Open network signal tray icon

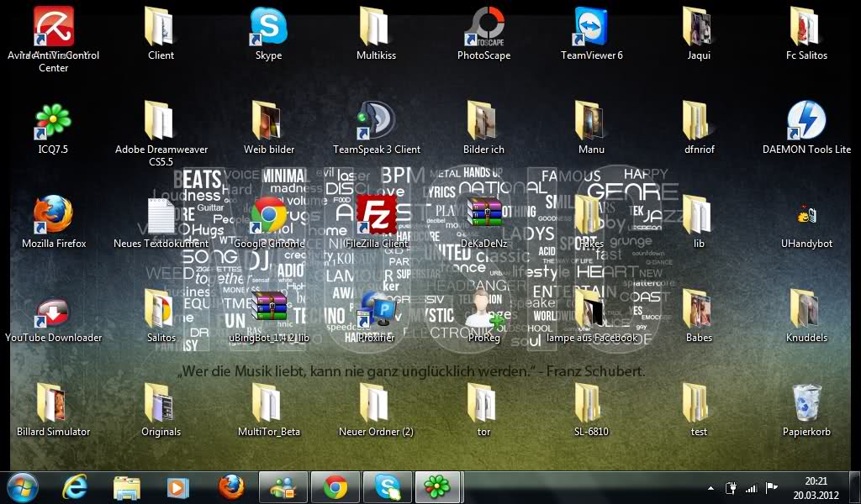click(x=751, y=487)
